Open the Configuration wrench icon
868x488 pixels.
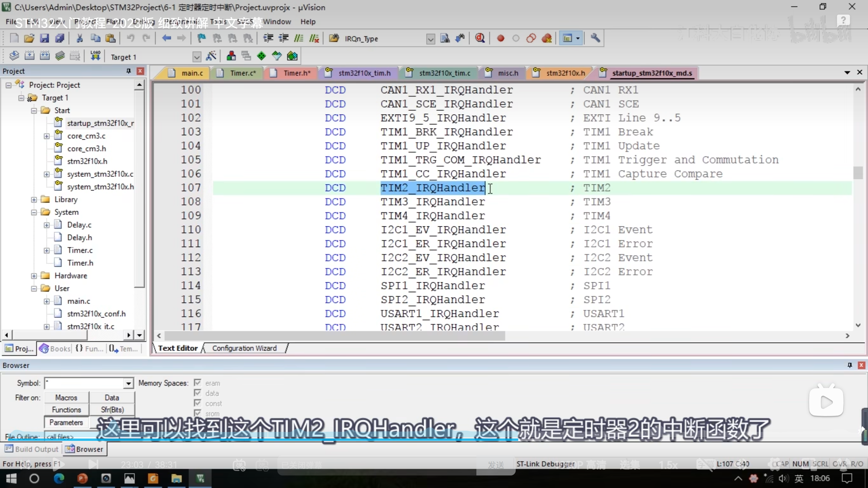[x=595, y=38]
